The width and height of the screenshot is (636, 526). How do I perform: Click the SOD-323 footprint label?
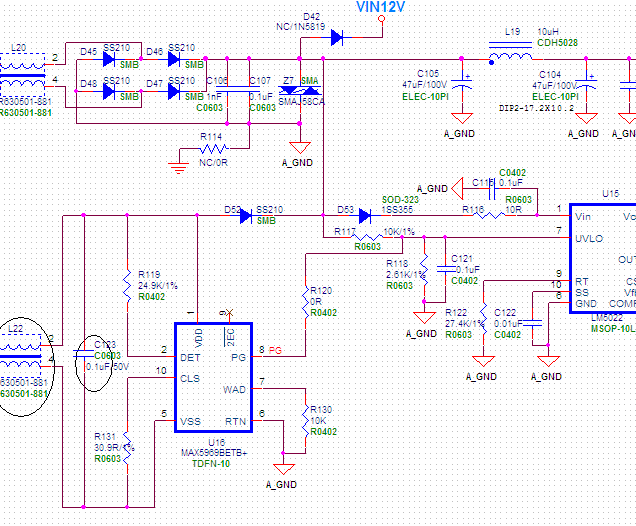pos(400,200)
